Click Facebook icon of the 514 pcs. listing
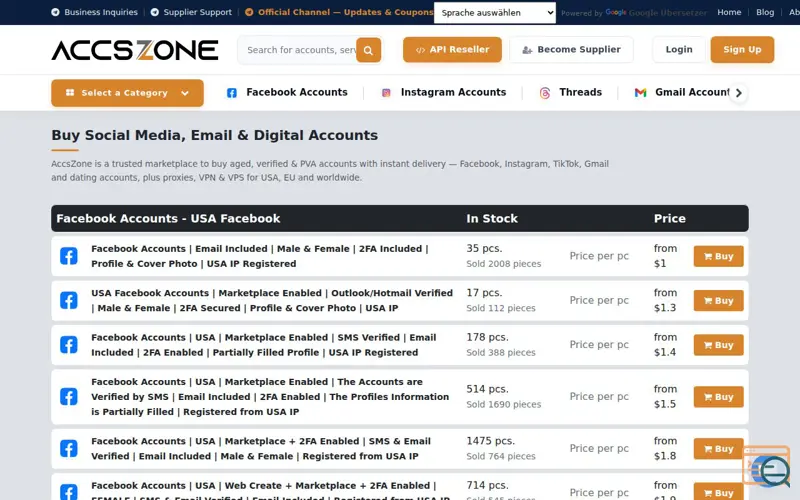The image size is (800, 500). point(69,397)
